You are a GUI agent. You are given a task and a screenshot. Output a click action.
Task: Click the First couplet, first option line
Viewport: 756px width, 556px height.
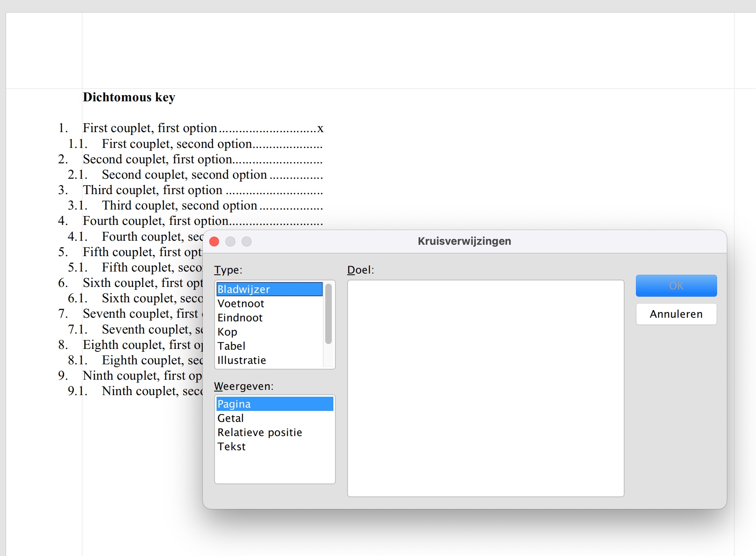coord(150,128)
